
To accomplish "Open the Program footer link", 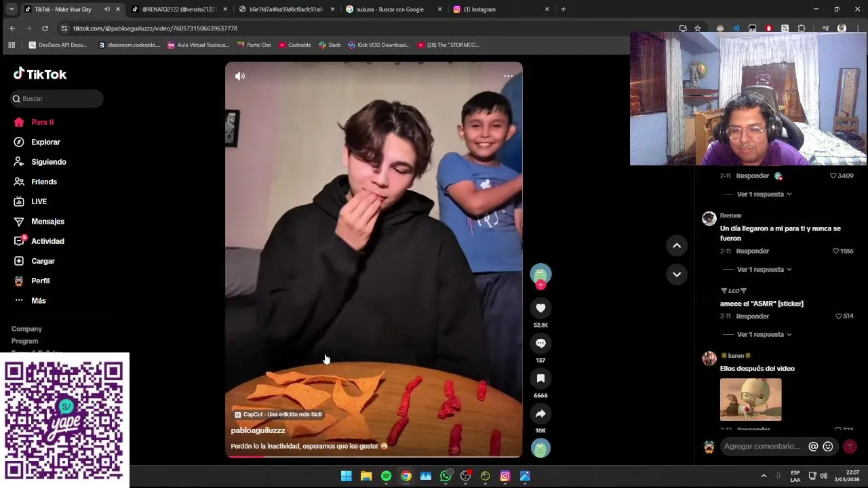I will pos(24,341).
